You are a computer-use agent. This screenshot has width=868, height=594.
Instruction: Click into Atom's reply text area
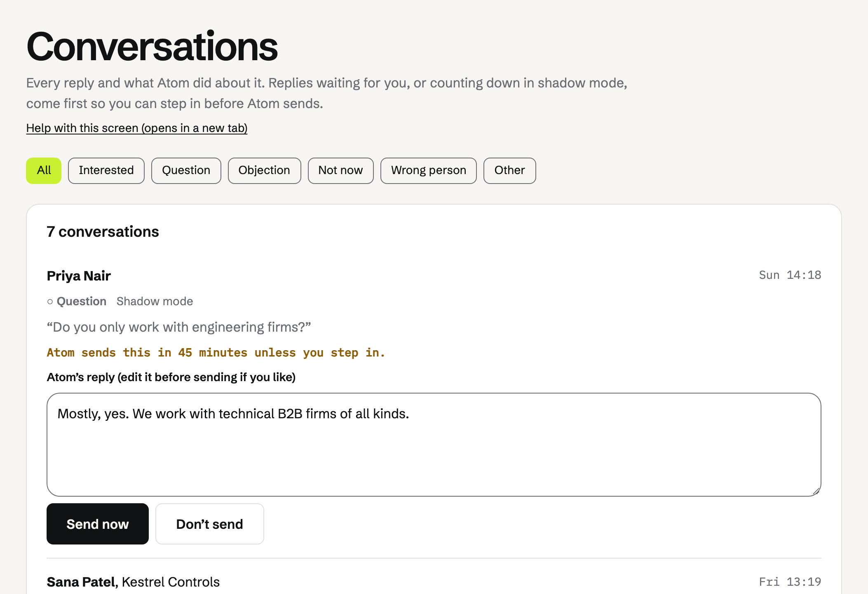[434, 445]
